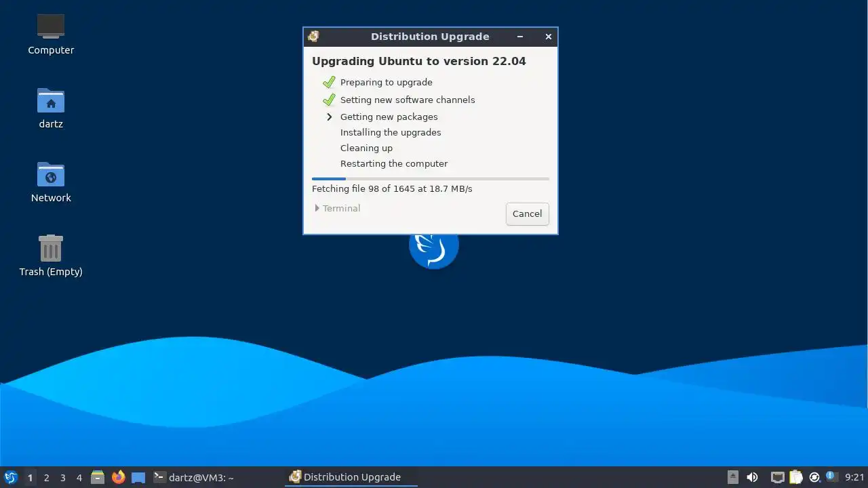This screenshot has width=868, height=488.
Task: Open the Trash (Empty) desktop icon
Action: [51, 256]
